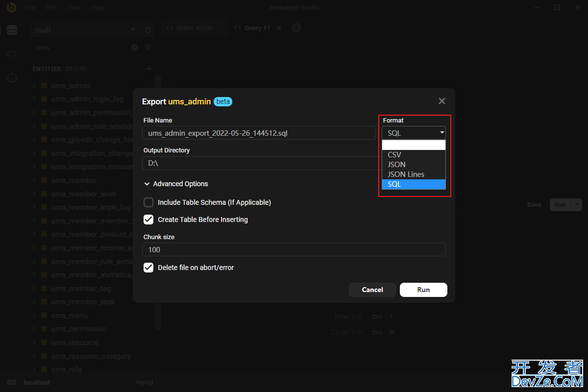Click the Chunk size field
The image size is (588, 392).
click(294, 249)
